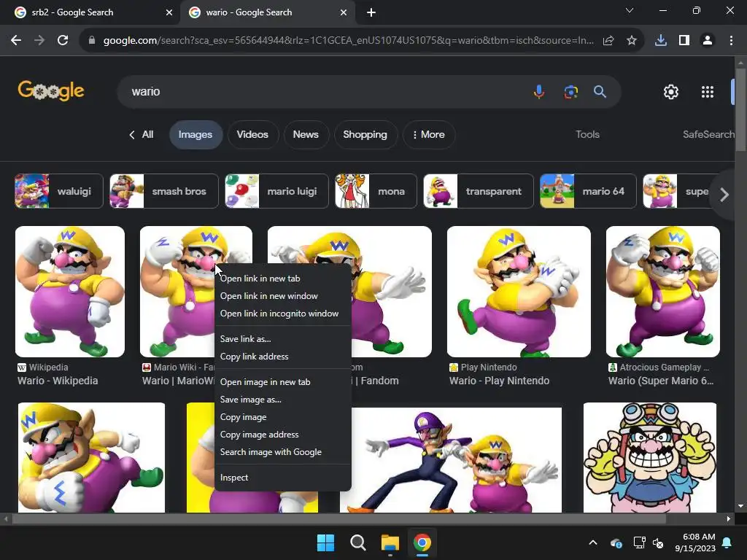Select Copy image address
The width and height of the screenshot is (747, 560).
coord(283,435)
